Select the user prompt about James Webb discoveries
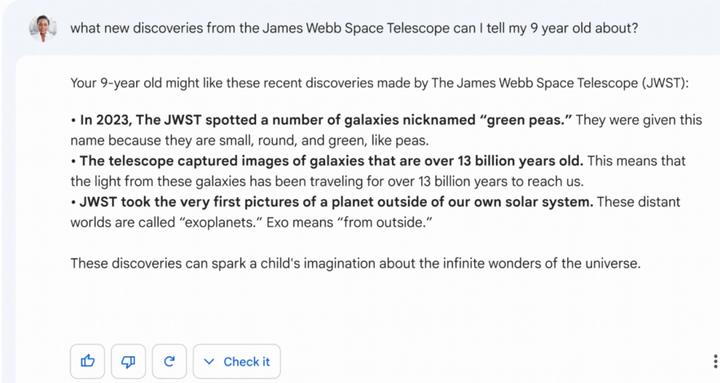 [354, 28]
